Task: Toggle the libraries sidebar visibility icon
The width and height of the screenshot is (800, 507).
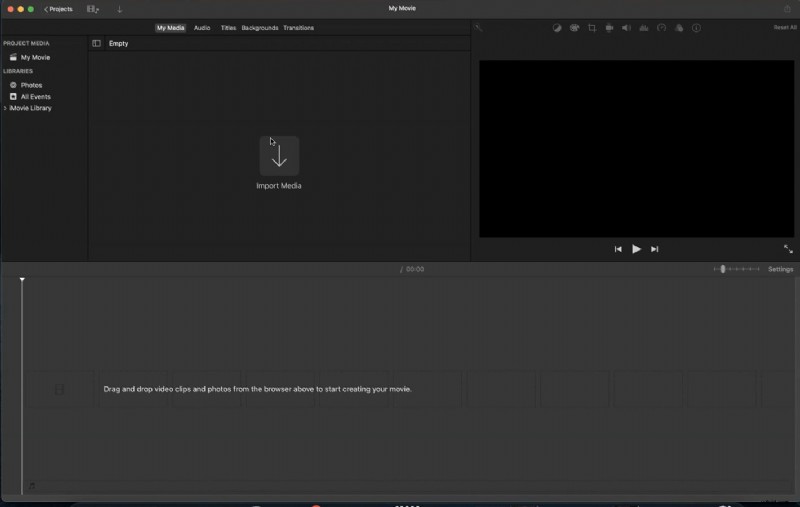Action: [96, 43]
